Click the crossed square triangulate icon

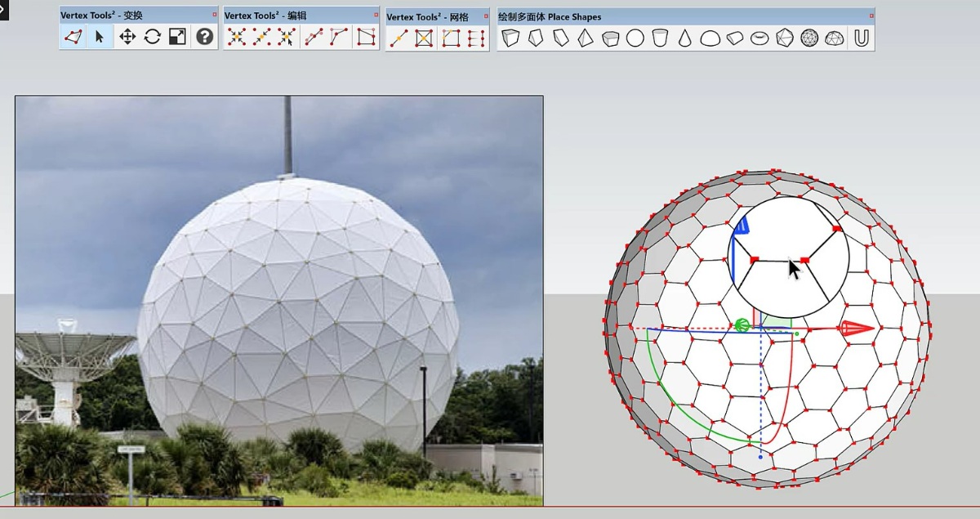424,38
